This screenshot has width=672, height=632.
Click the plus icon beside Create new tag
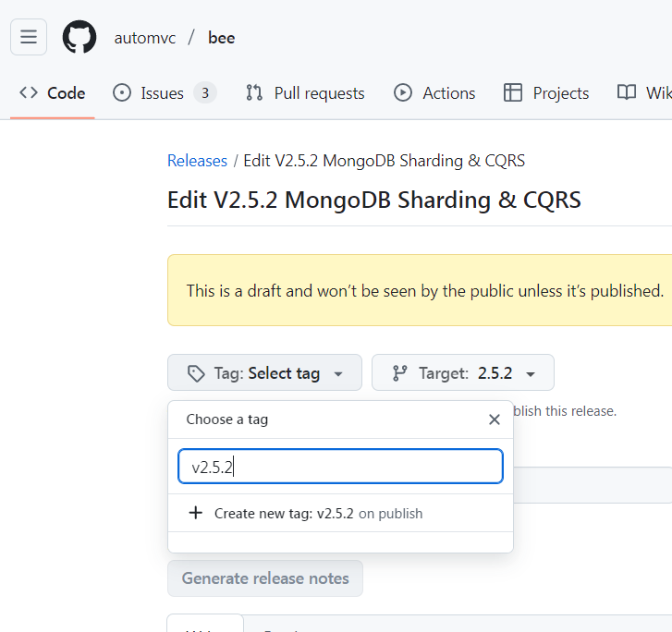tap(195, 513)
